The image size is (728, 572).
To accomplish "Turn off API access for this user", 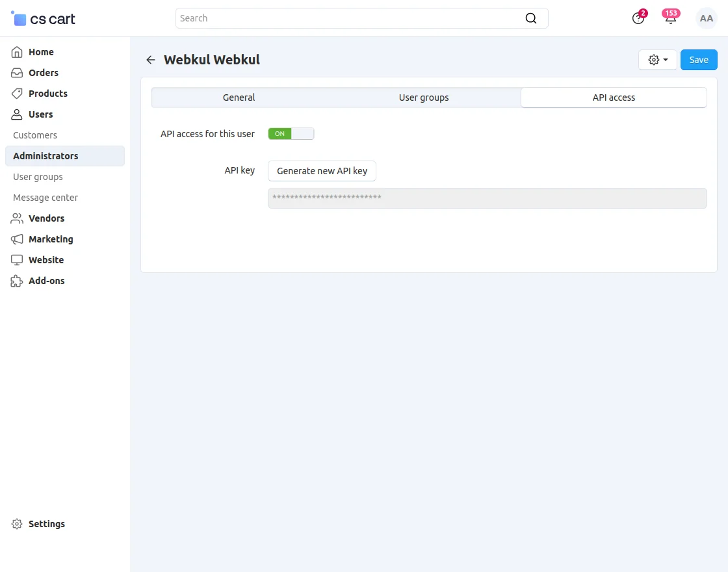I will tap(291, 134).
